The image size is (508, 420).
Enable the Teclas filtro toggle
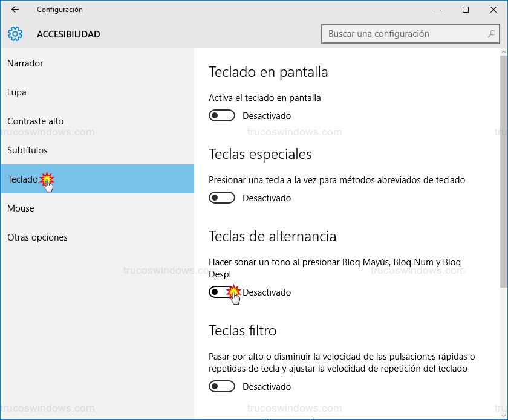point(221,386)
